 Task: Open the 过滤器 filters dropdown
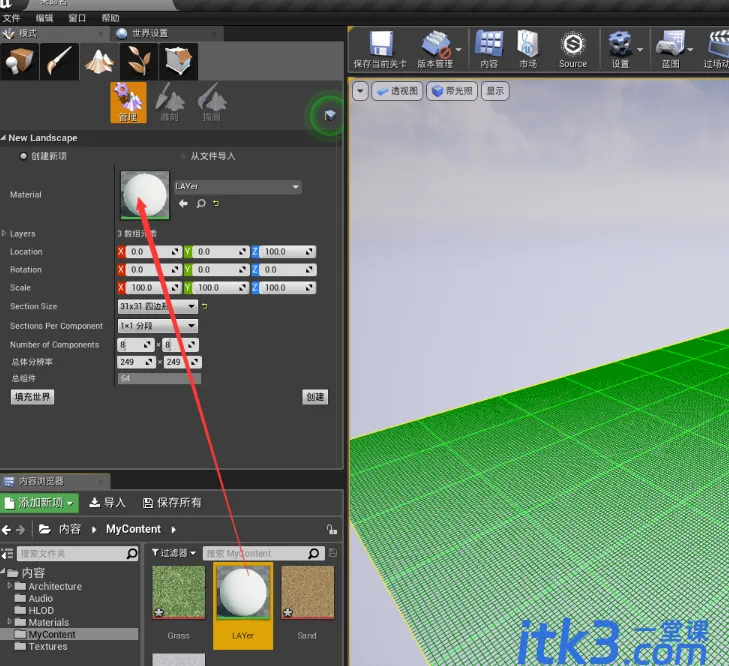[174, 553]
